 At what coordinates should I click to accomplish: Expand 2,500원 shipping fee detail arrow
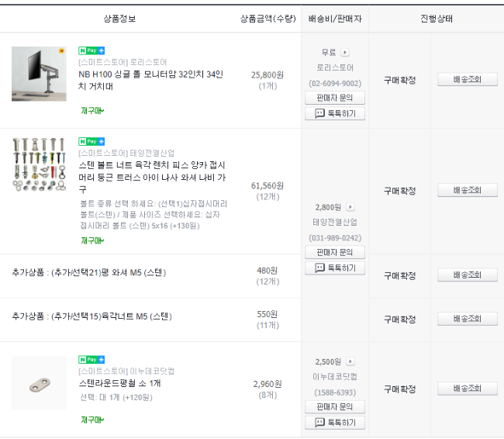(350, 361)
